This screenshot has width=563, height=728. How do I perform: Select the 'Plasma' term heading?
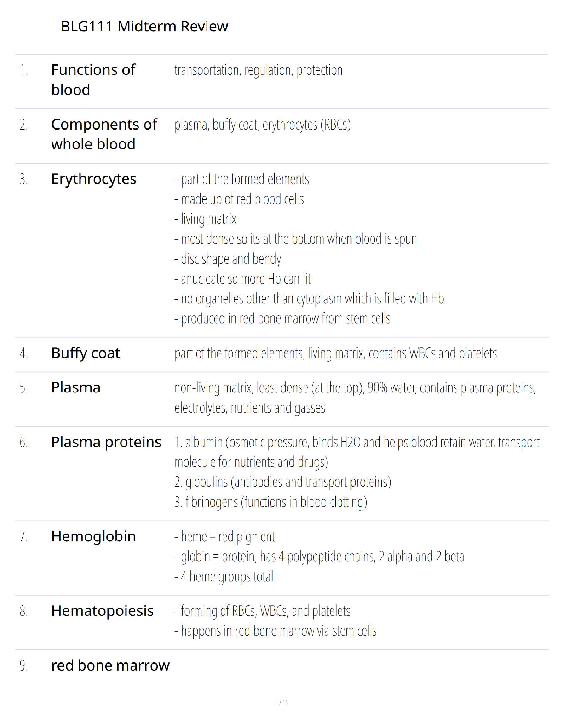coord(76,387)
